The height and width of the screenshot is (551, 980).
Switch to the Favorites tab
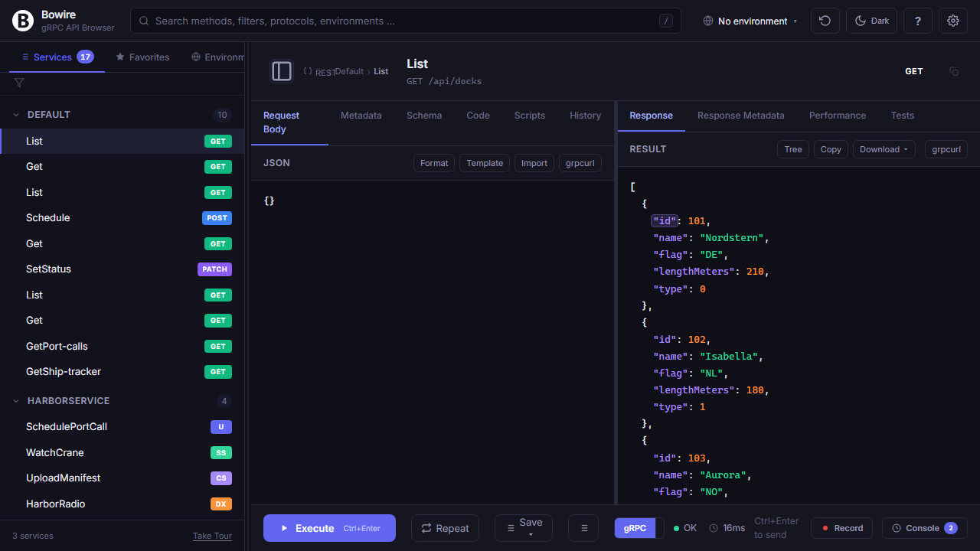pos(142,57)
